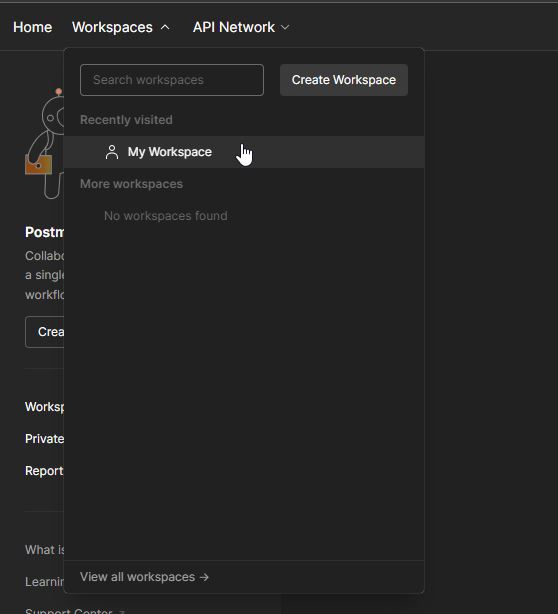Collapse the Workspaces menu using its up chevron

pos(165,27)
